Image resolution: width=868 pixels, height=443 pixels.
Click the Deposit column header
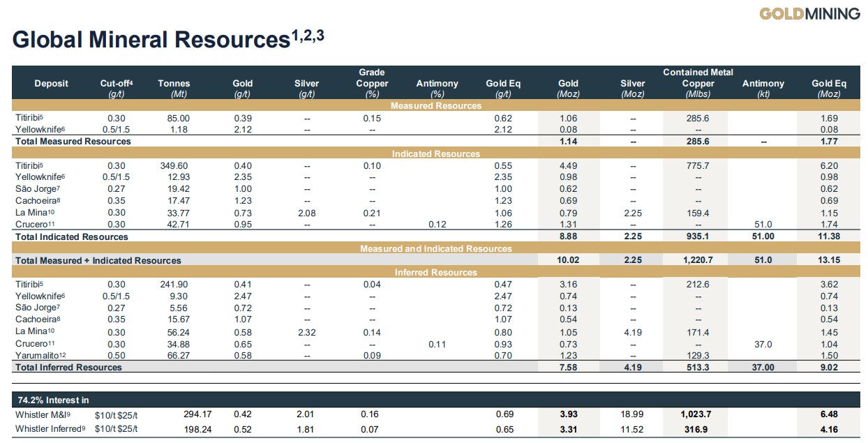(52, 83)
